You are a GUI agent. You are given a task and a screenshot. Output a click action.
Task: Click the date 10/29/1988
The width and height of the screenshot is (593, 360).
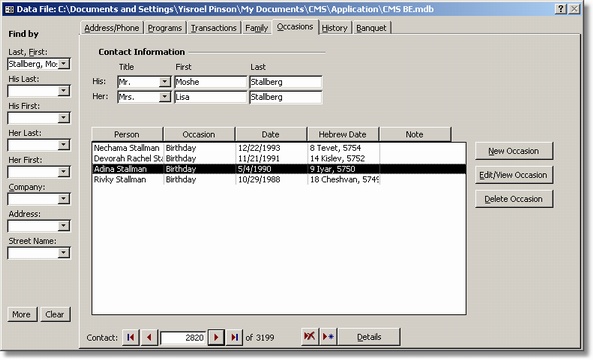(259, 180)
